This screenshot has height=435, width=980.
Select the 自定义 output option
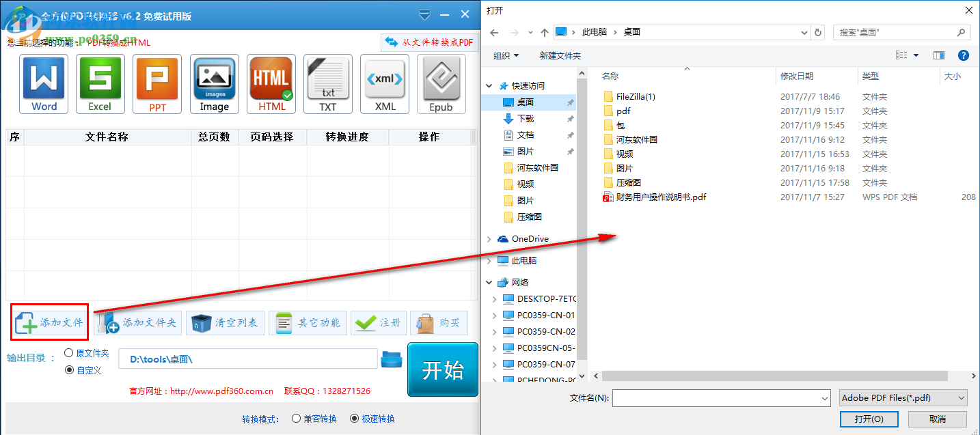pos(83,370)
